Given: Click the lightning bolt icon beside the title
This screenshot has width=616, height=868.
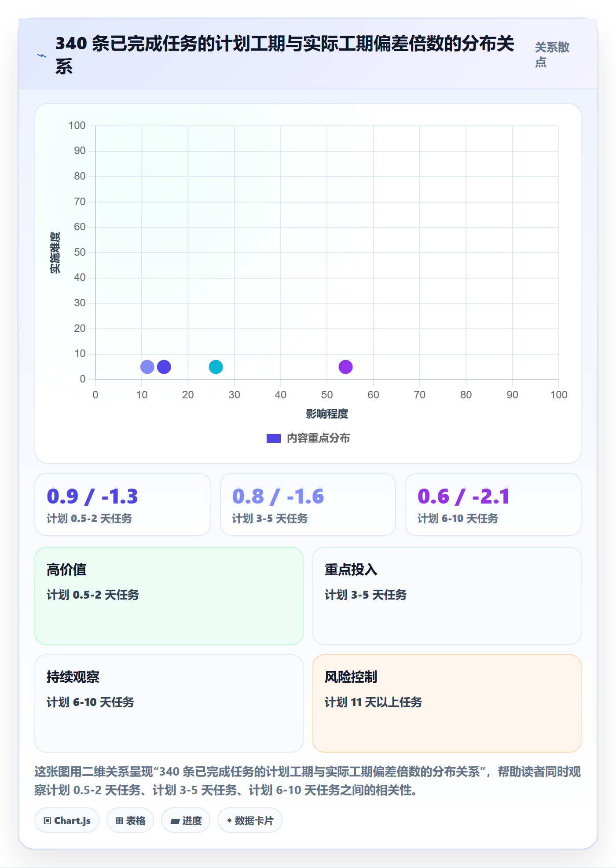Looking at the screenshot, I should 42,55.
